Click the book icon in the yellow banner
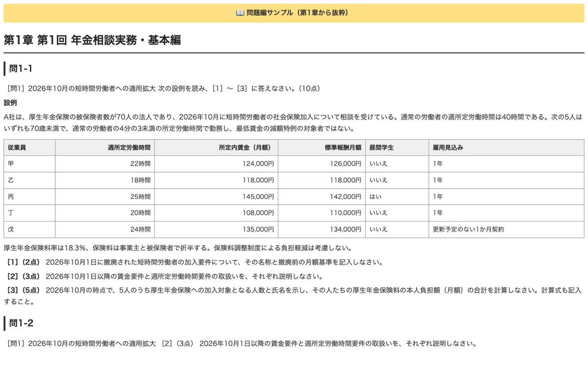This screenshot has height=369, width=588. pyautogui.click(x=240, y=13)
